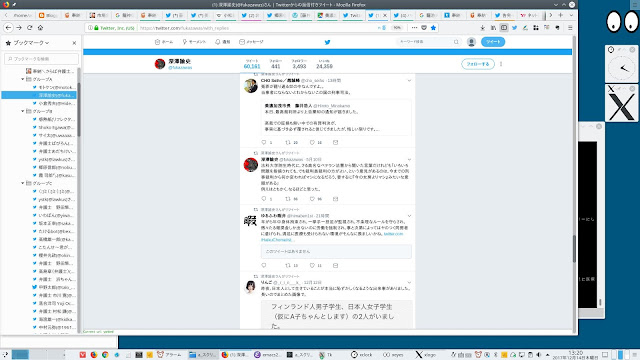The height and width of the screenshot is (360, 640).
Task: Collapse グループC bookmark folder
Action: [x=23, y=183]
